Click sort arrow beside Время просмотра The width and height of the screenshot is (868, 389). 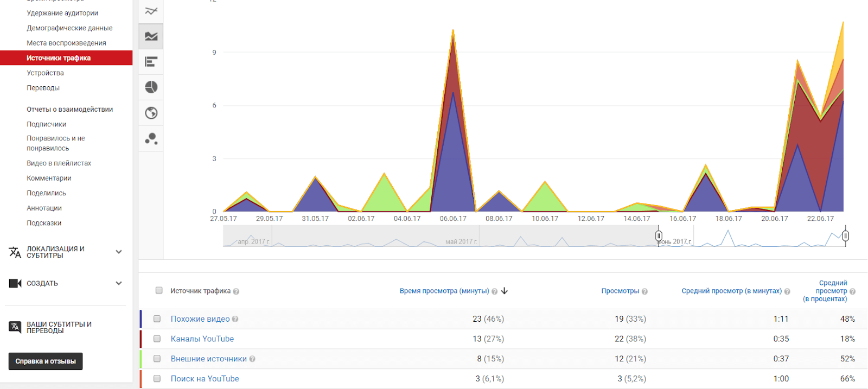[x=505, y=291]
